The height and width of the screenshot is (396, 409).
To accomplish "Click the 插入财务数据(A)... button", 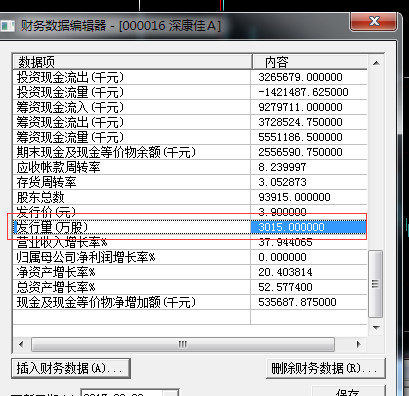I will pos(71,368).
